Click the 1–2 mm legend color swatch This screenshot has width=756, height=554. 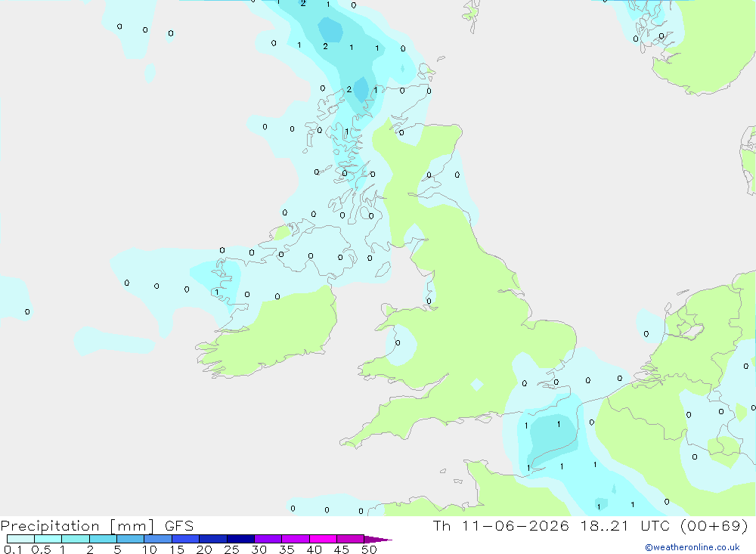point(76,539)
